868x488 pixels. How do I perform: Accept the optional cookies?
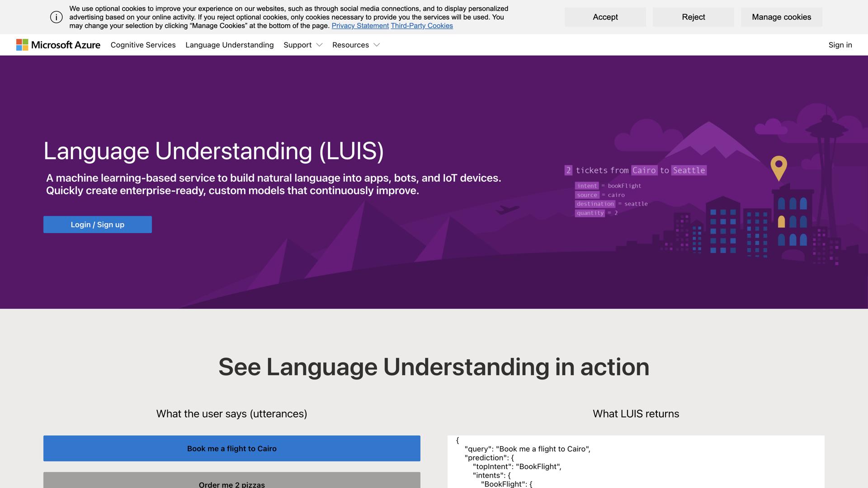coord(605,17)
